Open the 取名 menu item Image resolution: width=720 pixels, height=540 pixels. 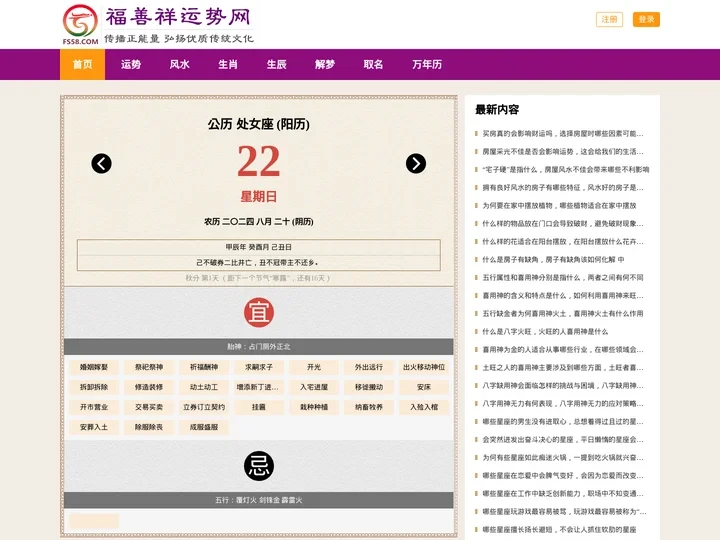(373, 64)
